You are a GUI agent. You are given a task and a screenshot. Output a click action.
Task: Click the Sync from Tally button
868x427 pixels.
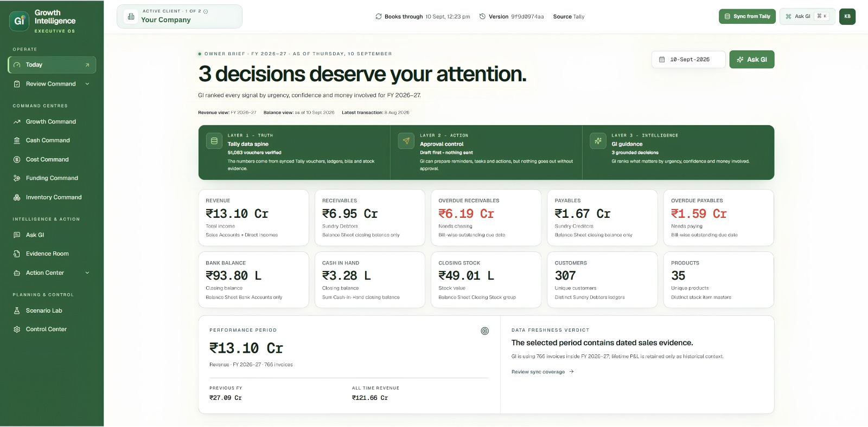[x=747, y=17]
